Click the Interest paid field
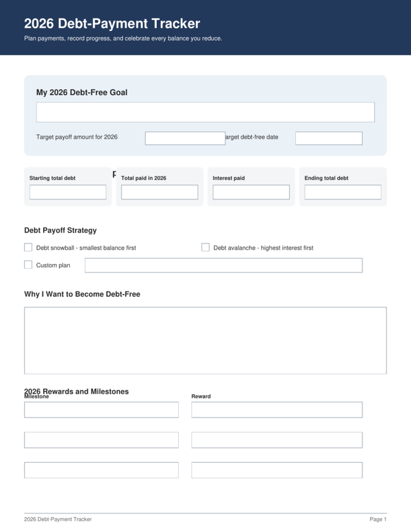Viewport: 411px width, 532px height. [251, 192]
